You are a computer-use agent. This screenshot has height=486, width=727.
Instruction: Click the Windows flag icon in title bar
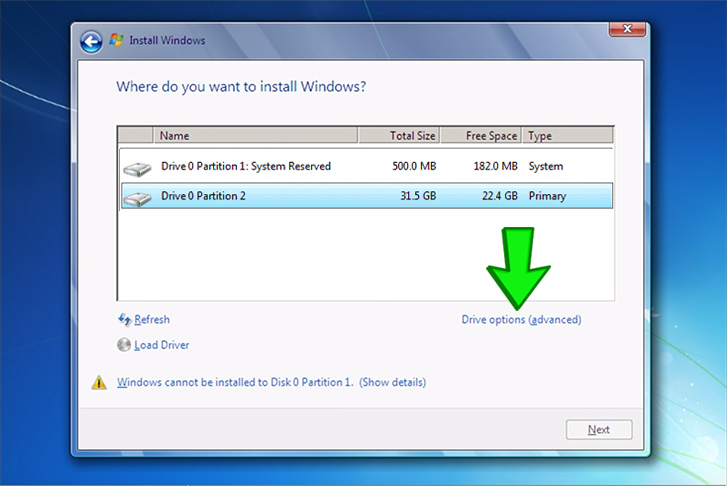(116, 40)
